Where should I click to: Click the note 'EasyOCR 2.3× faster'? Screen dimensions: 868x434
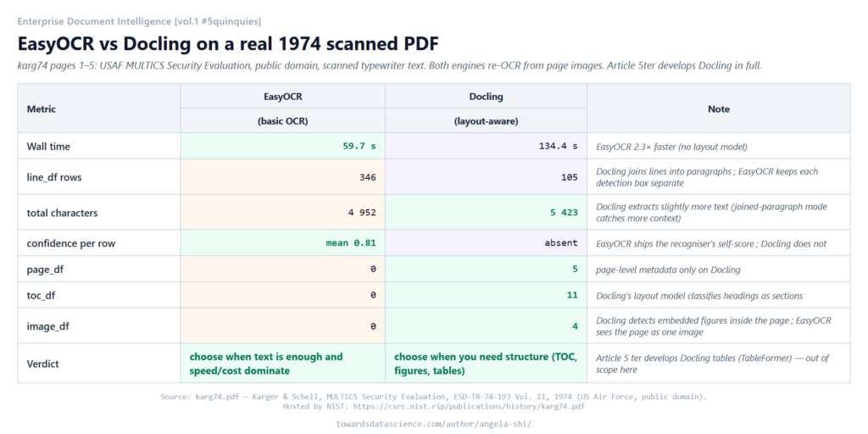tap(671, 147)
